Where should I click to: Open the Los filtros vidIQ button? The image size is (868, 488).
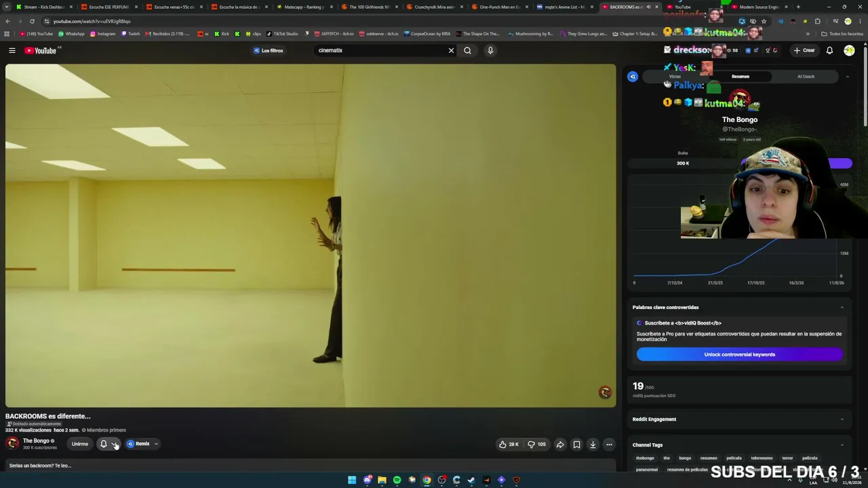(269, 50)
